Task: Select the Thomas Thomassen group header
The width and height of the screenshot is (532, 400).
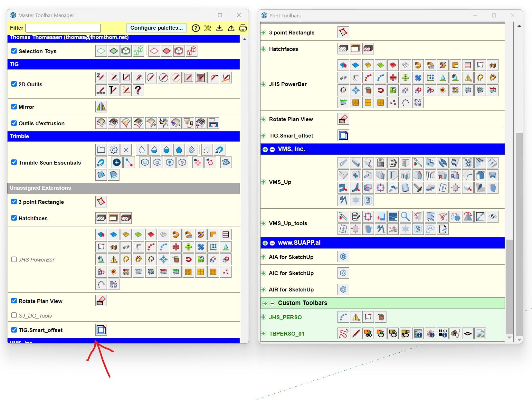Action: [124, 38]
